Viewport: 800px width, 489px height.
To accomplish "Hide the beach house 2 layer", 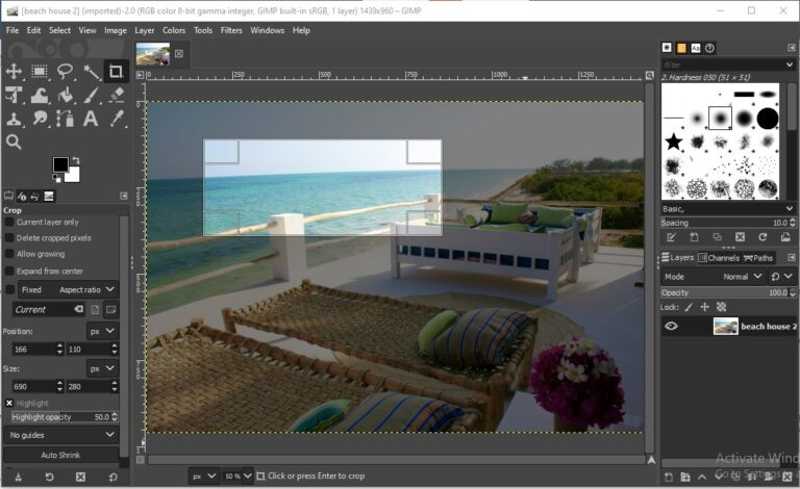I will pyautogui.click(x=671, y=326).
